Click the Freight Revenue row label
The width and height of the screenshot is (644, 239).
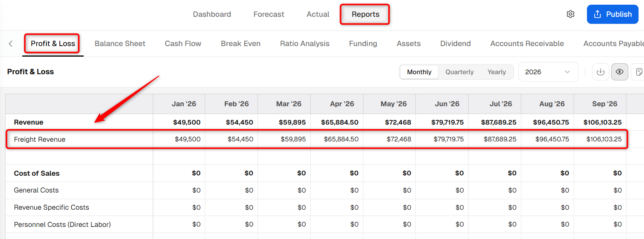(39, 139)
